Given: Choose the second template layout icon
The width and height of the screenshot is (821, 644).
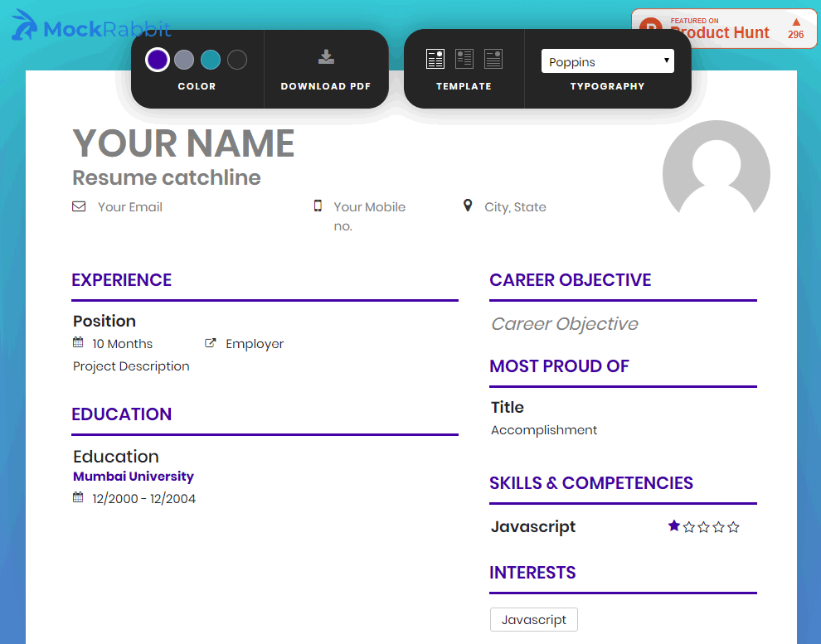Looking at the screenshot, I should tap(464, 59).
